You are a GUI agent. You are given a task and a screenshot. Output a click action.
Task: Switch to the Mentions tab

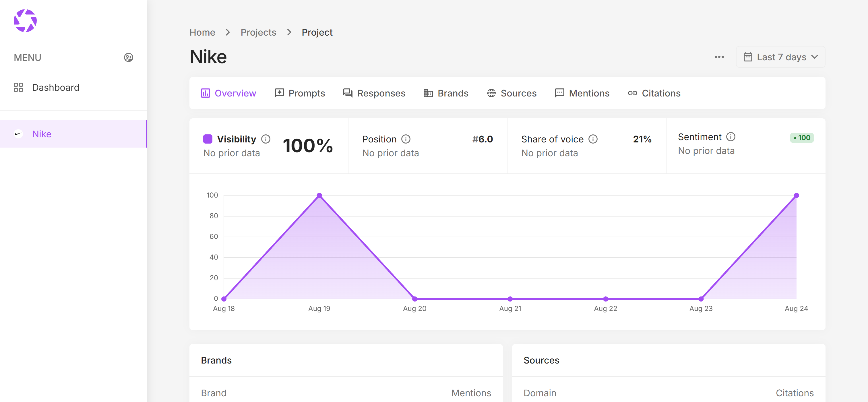click(582, 93)
